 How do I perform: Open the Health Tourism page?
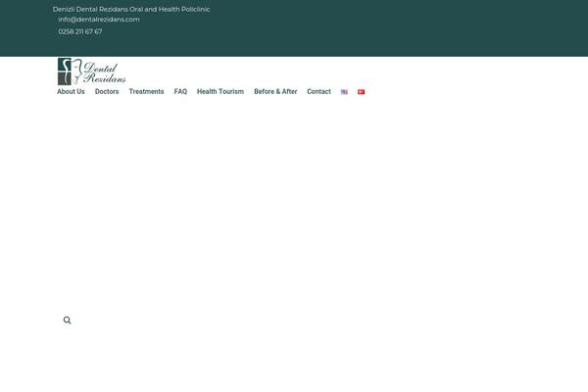220,91
